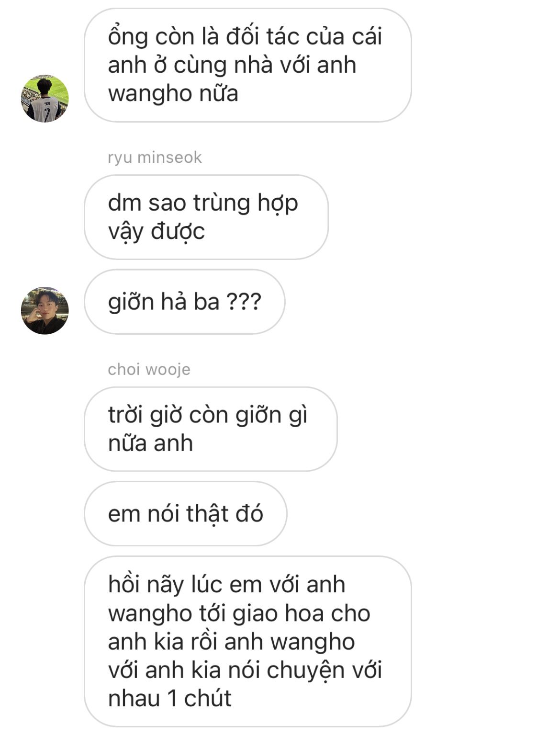Click the word 'wangho' in the first bubble
This screenshot has width=560, height=736.
(150, 94)
